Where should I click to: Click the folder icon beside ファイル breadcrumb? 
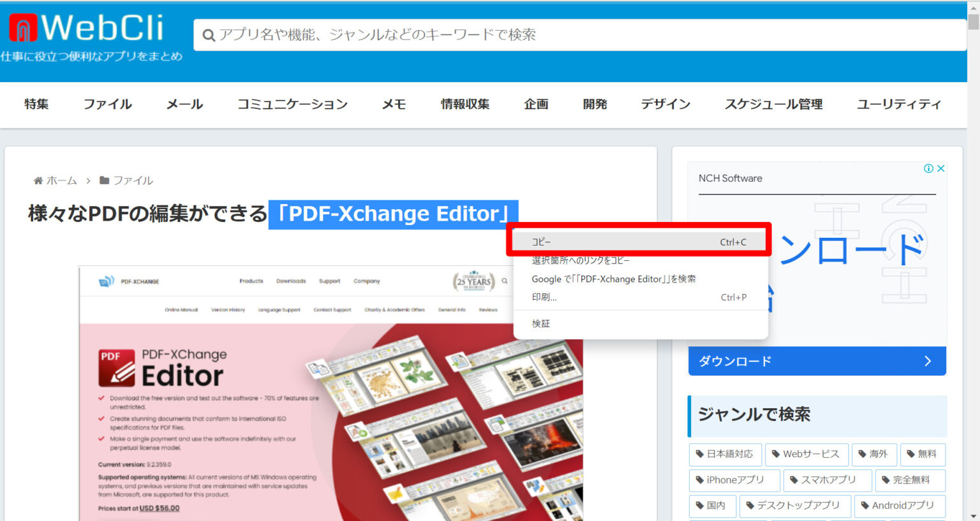click(105, 180)
